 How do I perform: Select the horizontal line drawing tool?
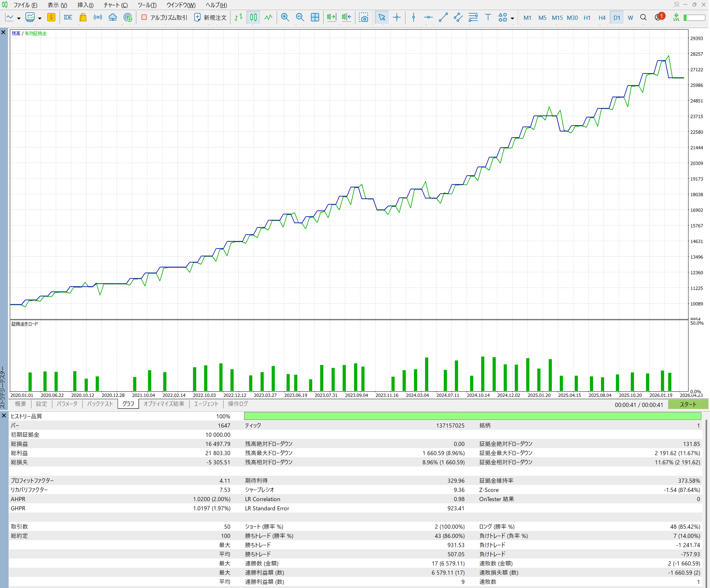(428, 17)
